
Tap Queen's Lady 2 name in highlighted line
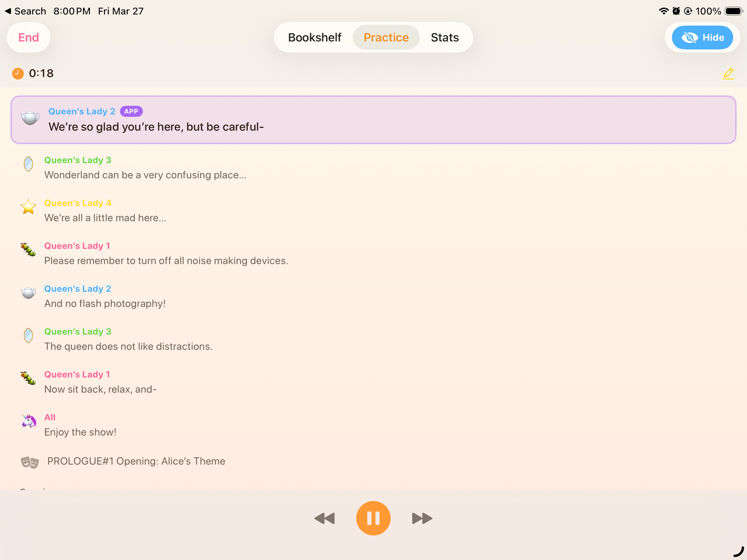pos(82,112)
